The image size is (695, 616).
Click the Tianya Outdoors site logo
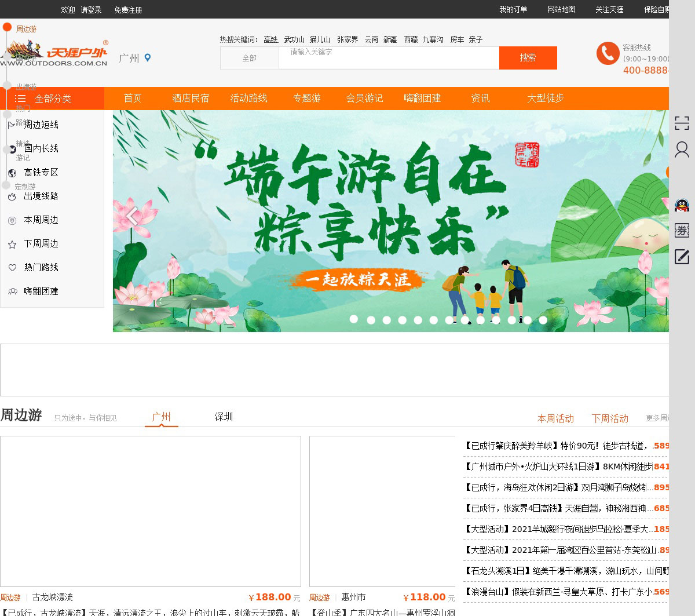[54, 53]
